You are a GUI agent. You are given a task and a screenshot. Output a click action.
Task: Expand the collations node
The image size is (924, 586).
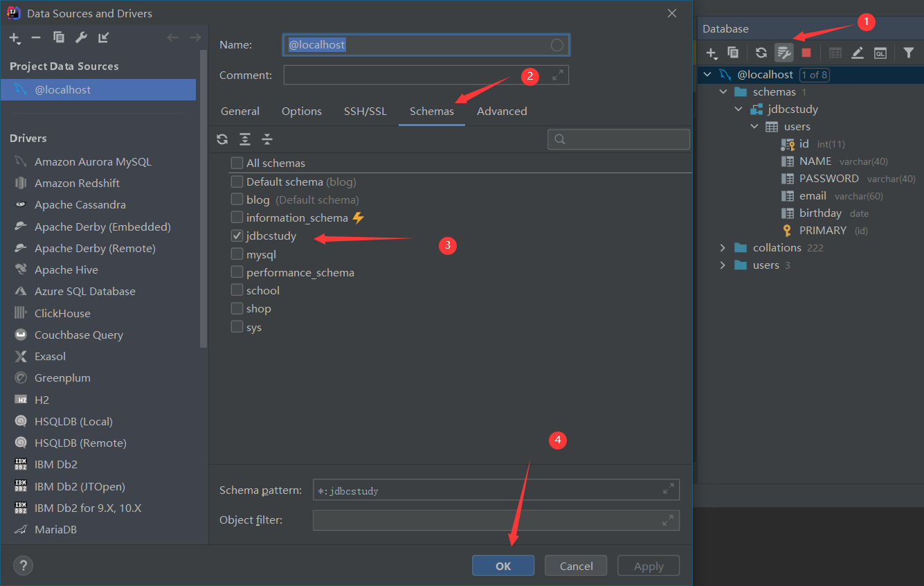pos(723,247)
